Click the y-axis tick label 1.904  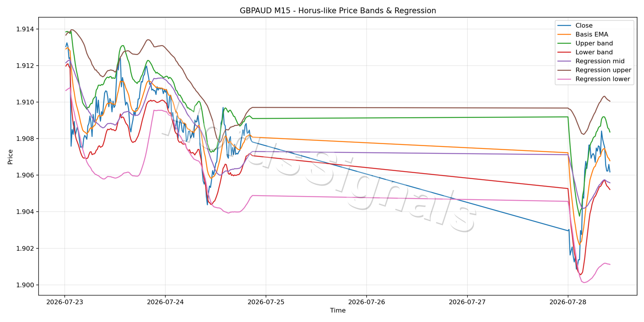click(25, 212)
